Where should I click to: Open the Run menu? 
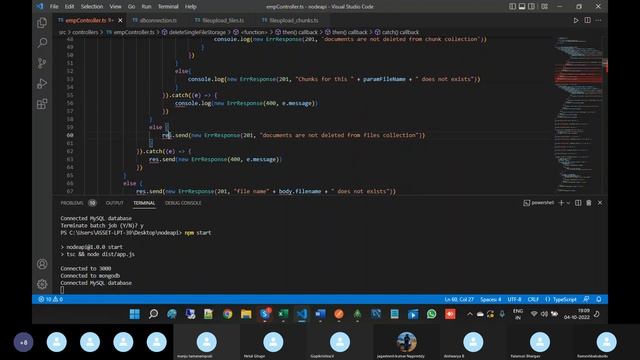[x=146, y=7]
